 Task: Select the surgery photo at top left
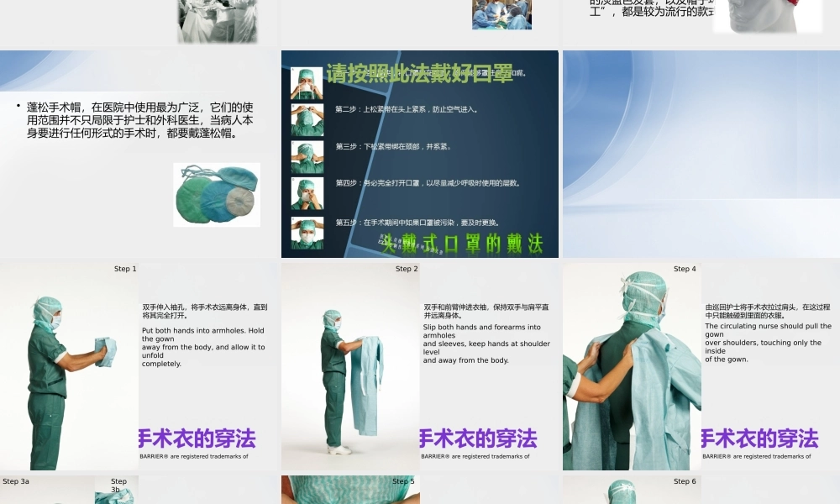(216, 20)
